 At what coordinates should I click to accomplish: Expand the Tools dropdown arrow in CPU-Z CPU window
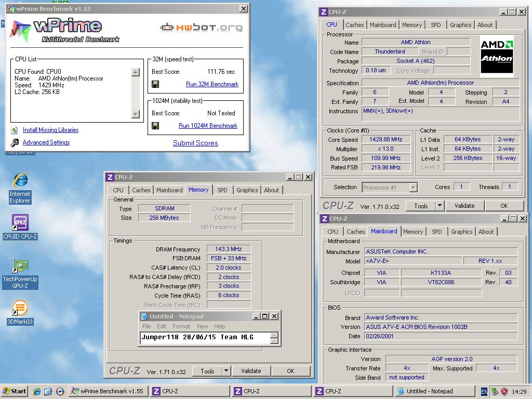(440, 206)
